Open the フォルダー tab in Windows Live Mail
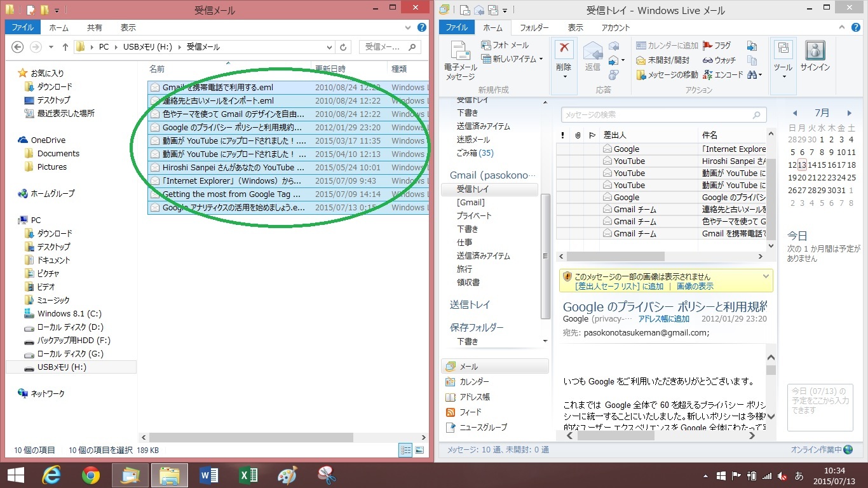Image resolution: width=868 pixels, height=488 pixels. (x=534, y=28)
